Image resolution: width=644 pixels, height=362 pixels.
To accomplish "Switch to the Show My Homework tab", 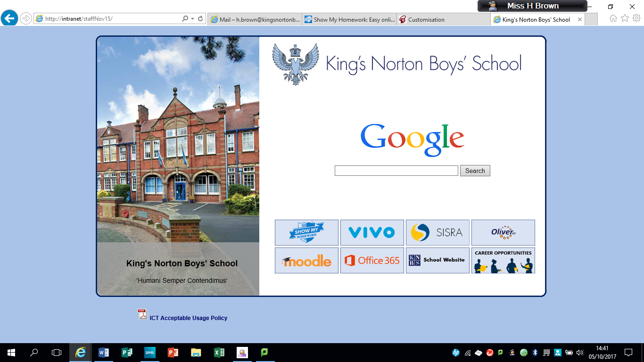I will tap(349, 19).
